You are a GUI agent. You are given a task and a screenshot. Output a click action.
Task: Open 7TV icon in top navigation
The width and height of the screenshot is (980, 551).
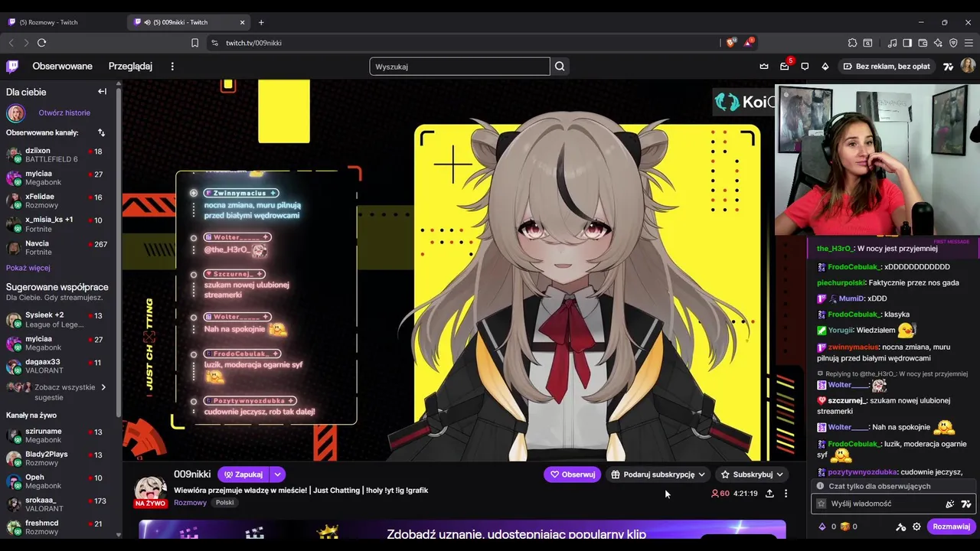coord(949,67)
